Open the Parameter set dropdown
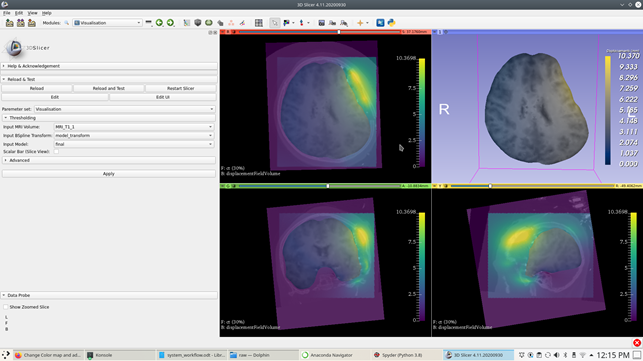The image size is (643, 361). (x=124, y=109)
